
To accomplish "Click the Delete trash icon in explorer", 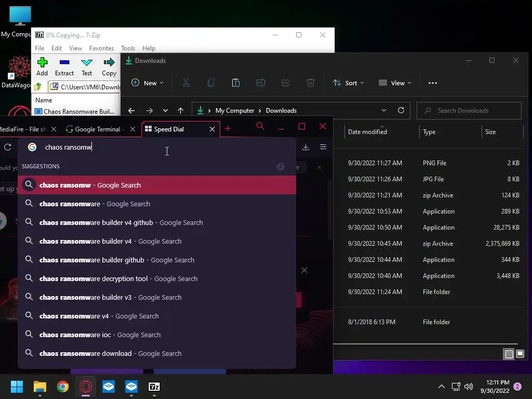I will click(x=311, y=83).
